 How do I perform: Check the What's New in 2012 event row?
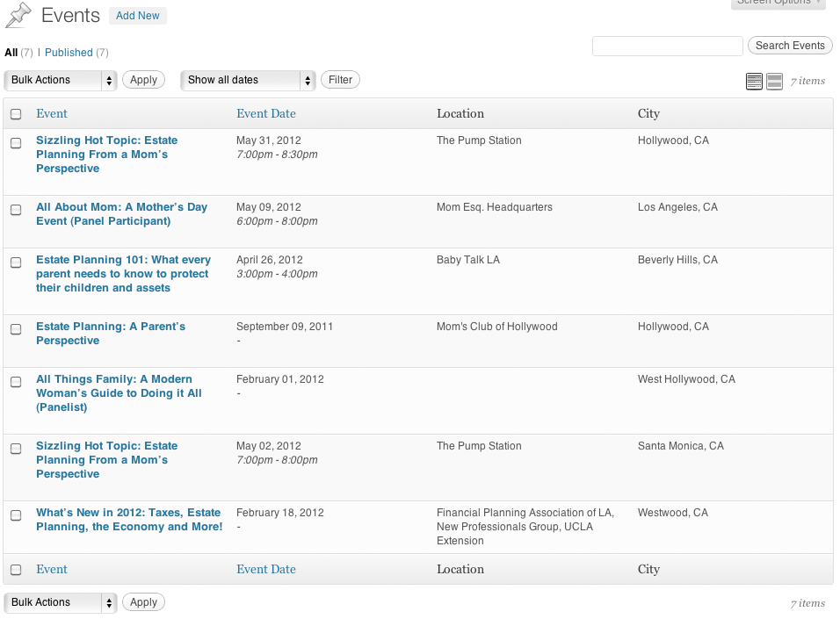16,515
